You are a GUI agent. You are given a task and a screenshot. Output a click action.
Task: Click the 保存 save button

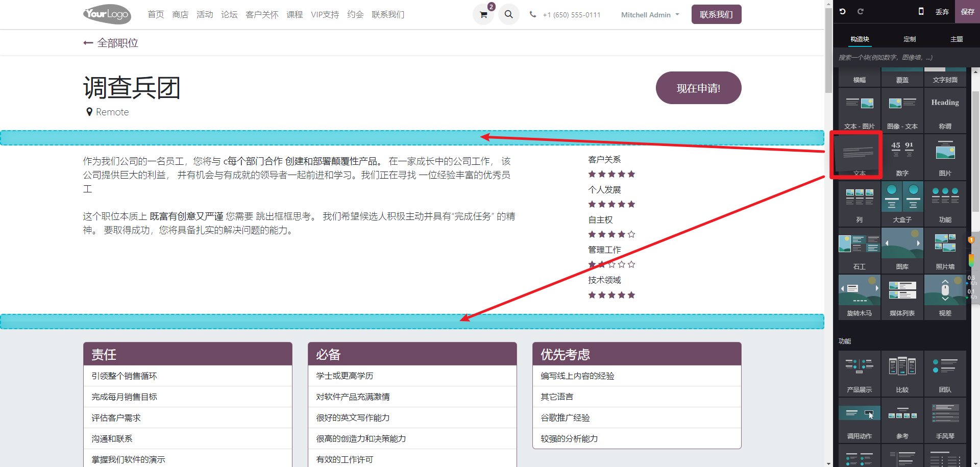[x=967, y=12]
